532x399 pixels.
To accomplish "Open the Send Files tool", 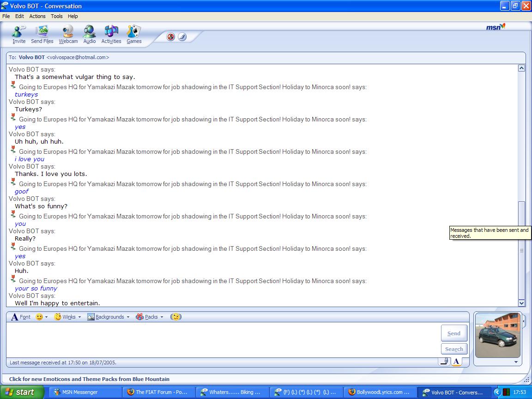I will click(x=42, y=34).
